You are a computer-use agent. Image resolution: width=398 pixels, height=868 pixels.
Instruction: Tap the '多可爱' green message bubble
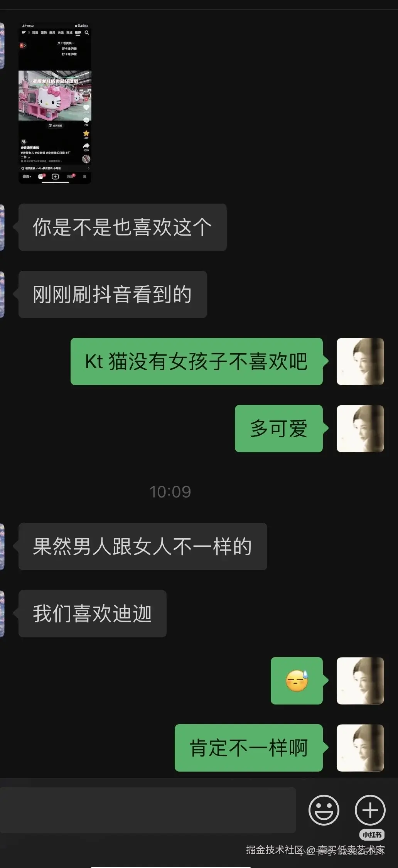click(x=279, y=428)
